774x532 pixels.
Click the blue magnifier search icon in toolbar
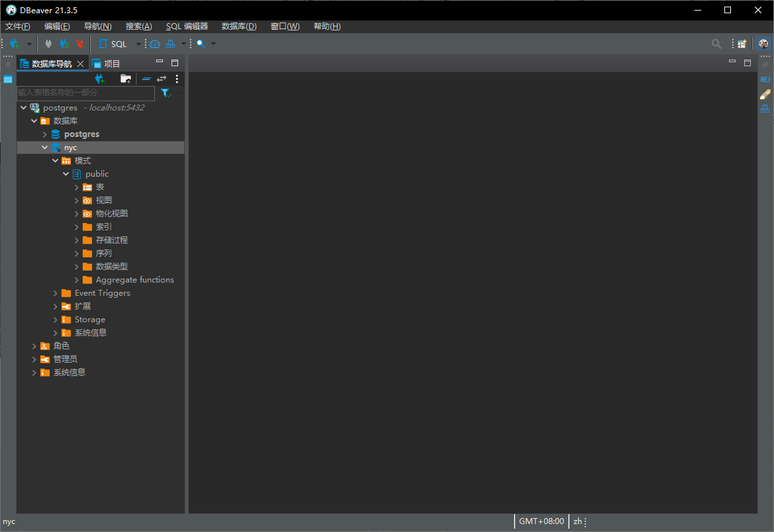tap(201, 44)
